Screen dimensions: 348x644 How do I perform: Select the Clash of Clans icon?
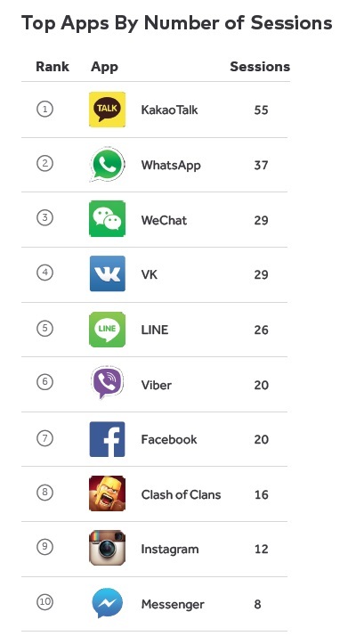[x=107, y=493]
